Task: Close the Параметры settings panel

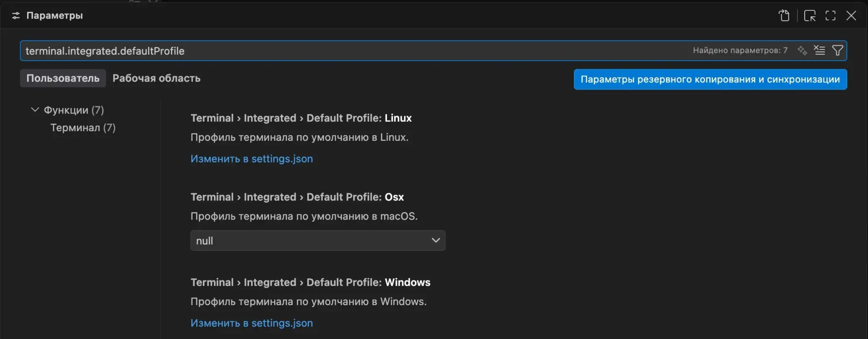Action: point(851,15)
